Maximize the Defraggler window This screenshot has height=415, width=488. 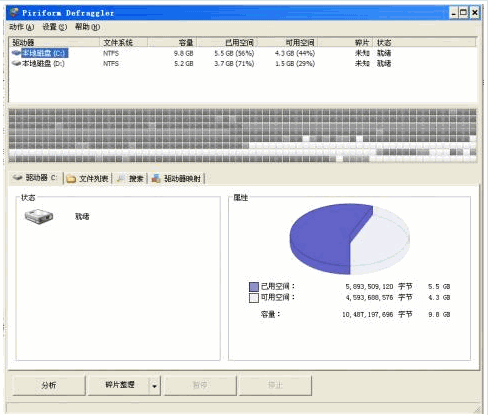(x=464, y=13)
